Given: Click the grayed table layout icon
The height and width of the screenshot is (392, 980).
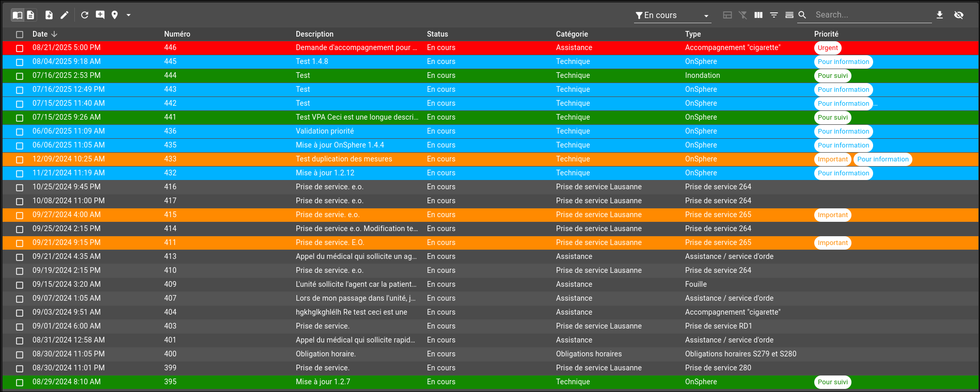Looking at the screenshot, I should pyautogui.click(x=728, y=15).
